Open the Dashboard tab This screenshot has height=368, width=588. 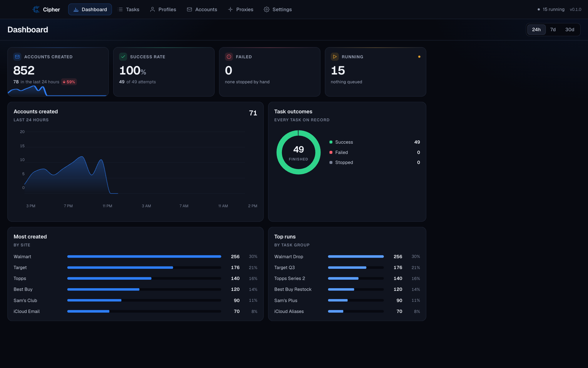[x=90, y=9]
